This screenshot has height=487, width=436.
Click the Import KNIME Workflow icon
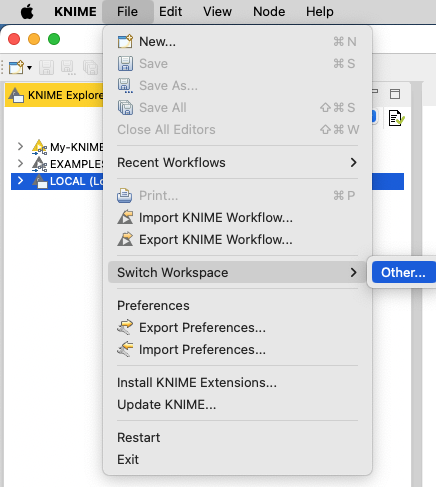(x=125, y=217)
